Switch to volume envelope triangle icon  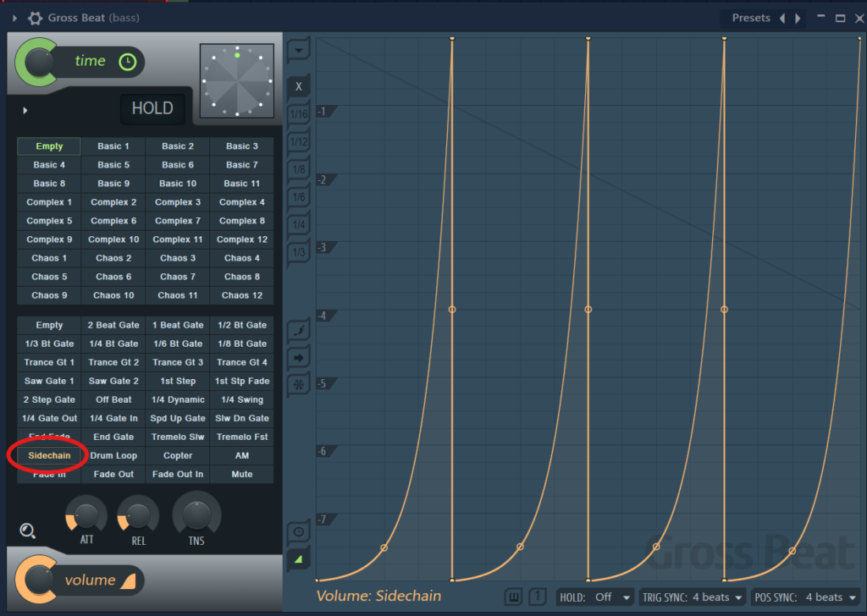(299, 559)
